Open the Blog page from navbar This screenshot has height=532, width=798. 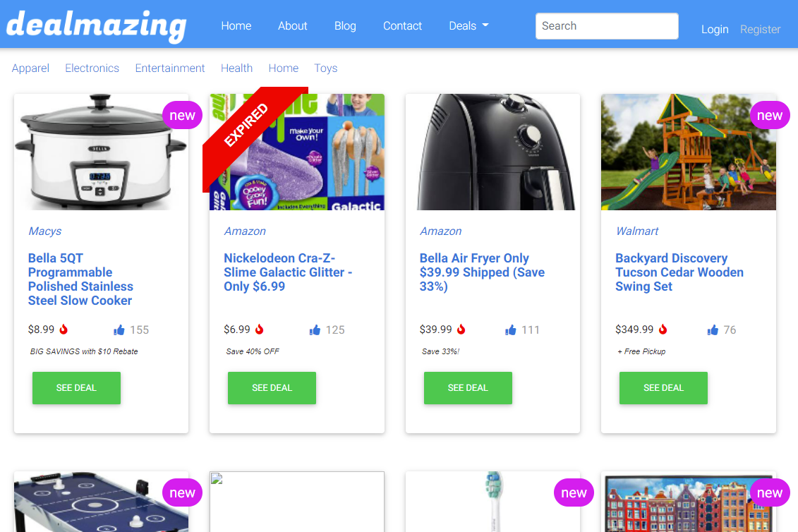pyautogui.click(x=345, y=26)
